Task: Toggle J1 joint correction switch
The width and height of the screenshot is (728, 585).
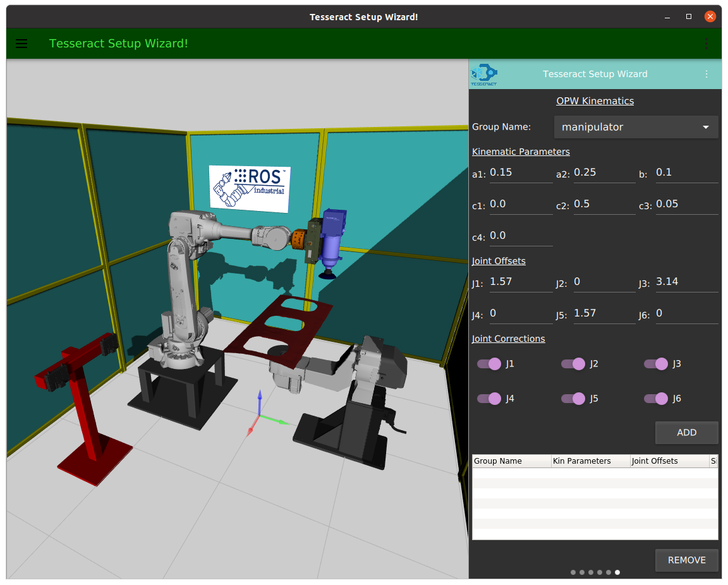Action: (x=489, y=364)
